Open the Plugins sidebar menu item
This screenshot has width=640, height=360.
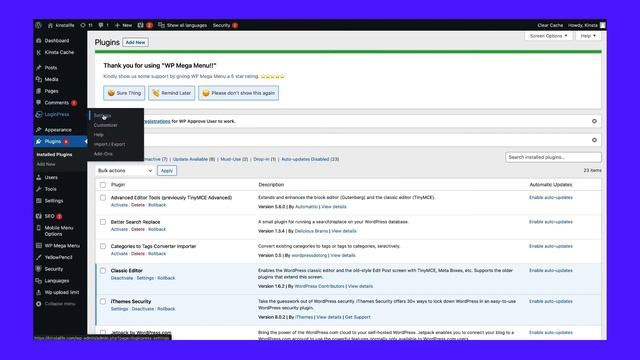click(x=53, y=142)
